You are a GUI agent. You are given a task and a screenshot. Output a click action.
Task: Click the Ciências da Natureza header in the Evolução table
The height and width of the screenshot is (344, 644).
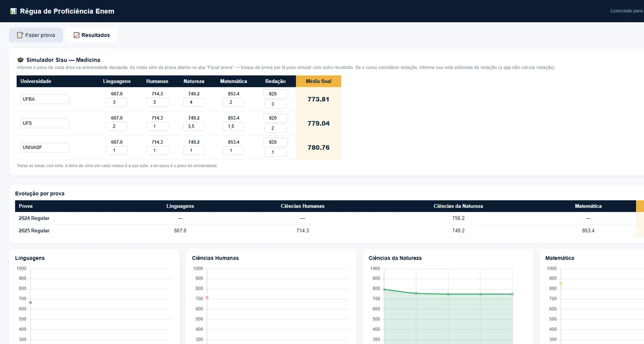click(458, 206)
